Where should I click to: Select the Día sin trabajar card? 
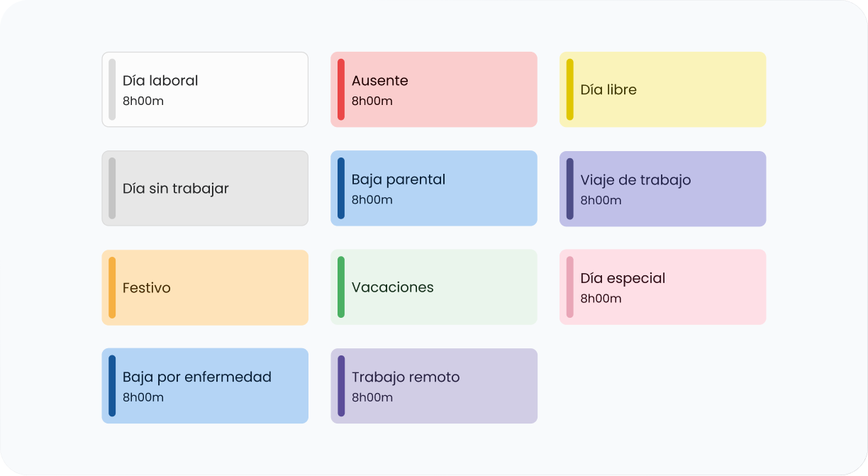(205, 188)
